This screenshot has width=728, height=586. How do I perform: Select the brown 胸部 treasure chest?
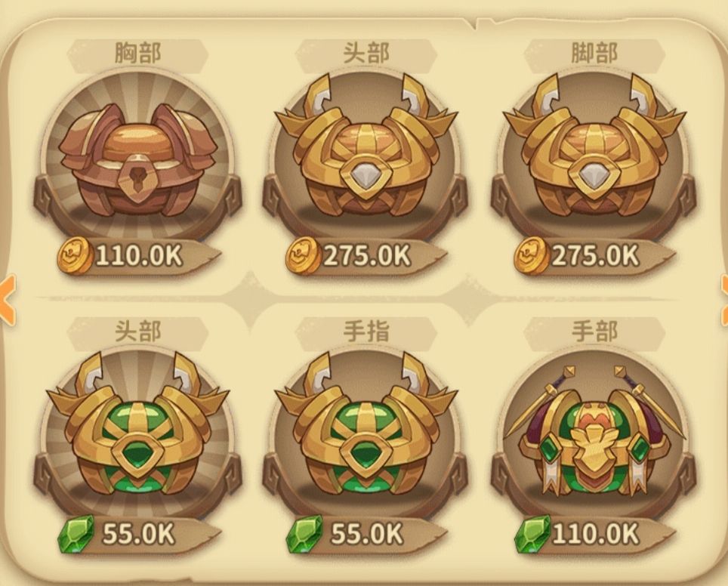pos(138,161)
